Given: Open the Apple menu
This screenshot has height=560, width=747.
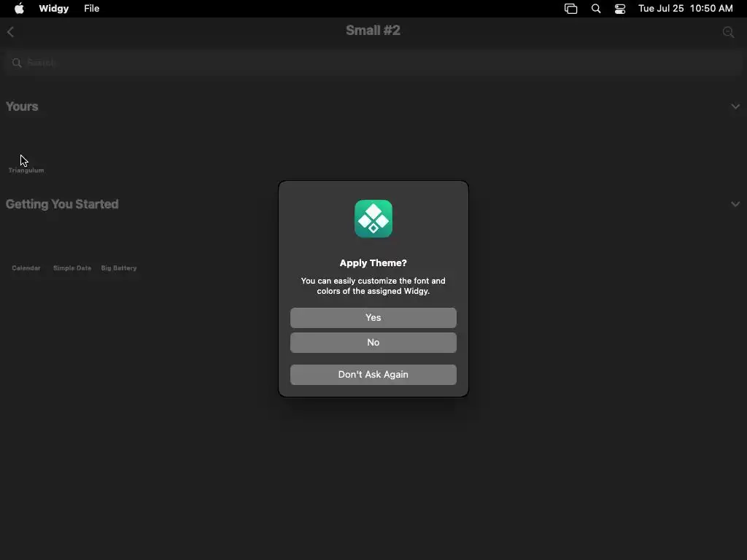Looking at the screenshot, I should pyautogui.click(x=19, y=9).
